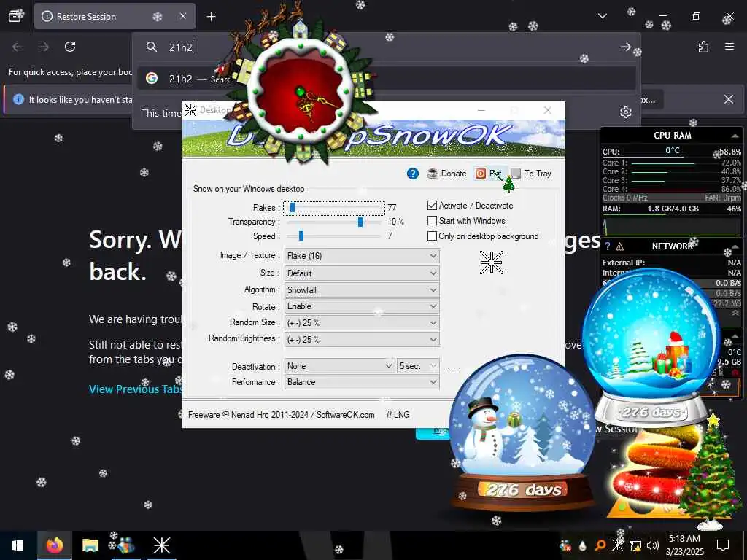Image resolution: width=747 pixels, height=560 pixels.
Task: Dismiss the Firefox notification bar
Action: click(729, 99)
